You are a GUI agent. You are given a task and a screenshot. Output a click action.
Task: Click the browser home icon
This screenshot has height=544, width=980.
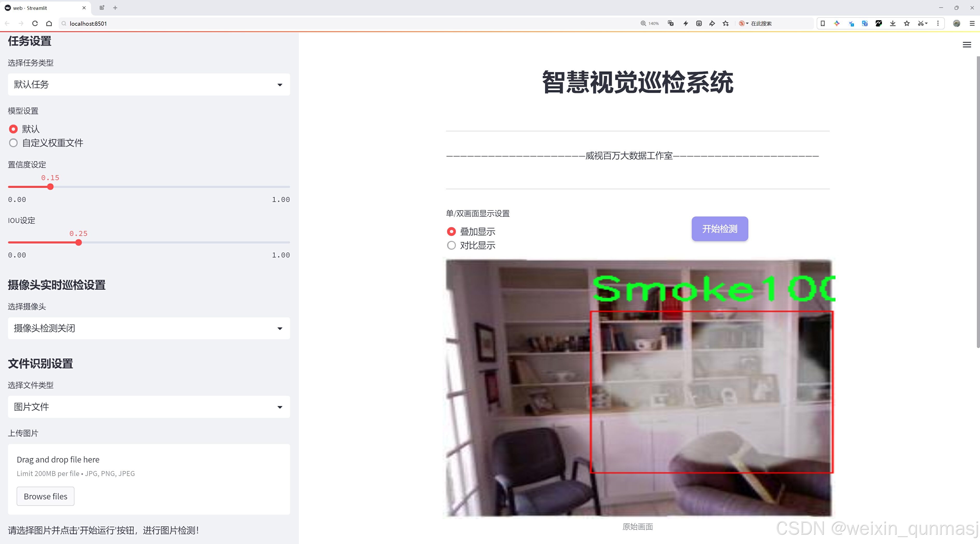pyautogui.click(x=49, y=24)
